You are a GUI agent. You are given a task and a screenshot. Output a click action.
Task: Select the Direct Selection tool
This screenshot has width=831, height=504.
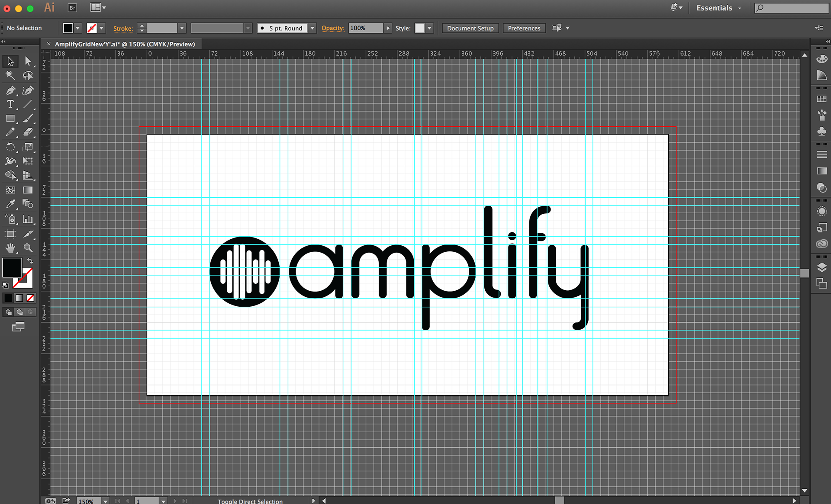28,61
